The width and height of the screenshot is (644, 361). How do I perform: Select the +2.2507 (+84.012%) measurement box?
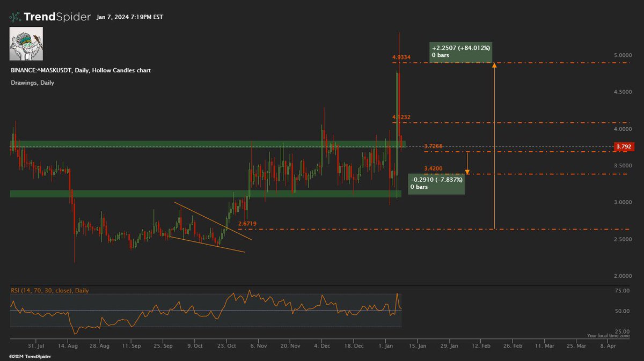[461, 51]
